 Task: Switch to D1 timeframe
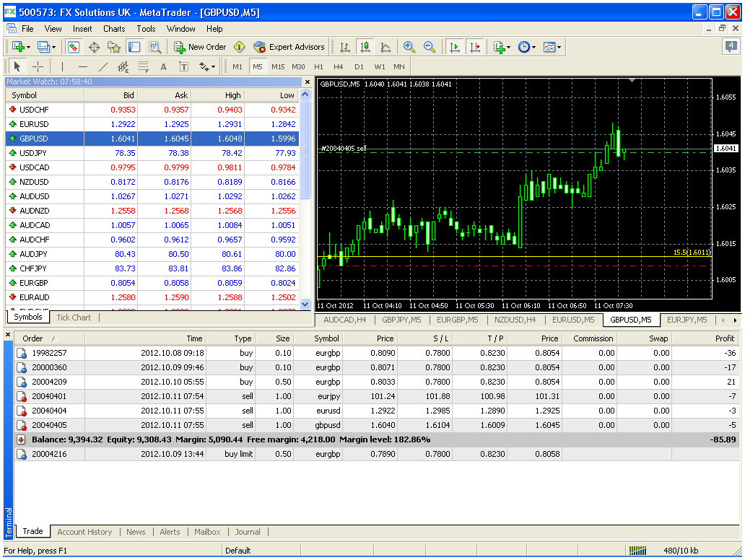pyautogui.click(x=359, y=66)
